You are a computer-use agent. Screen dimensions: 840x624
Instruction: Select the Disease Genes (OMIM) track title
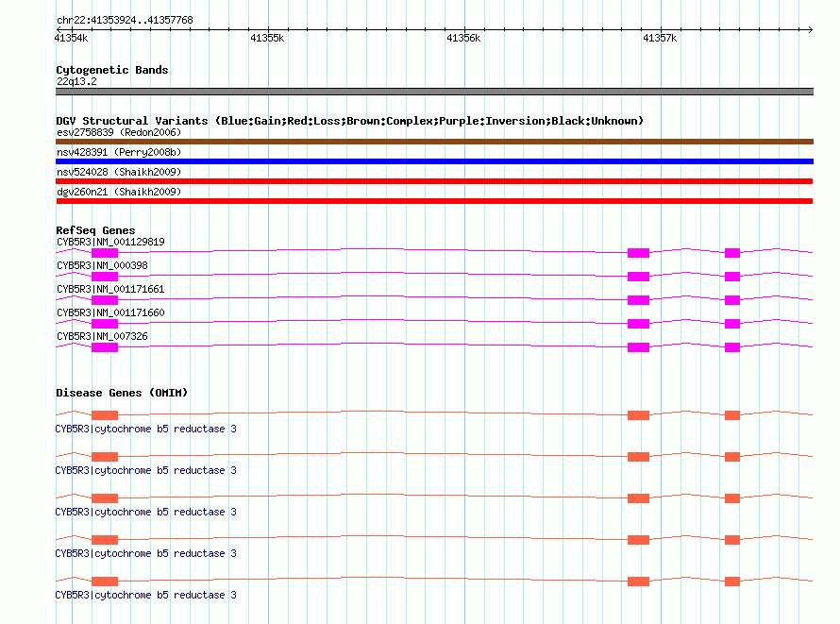coord(122,393)
